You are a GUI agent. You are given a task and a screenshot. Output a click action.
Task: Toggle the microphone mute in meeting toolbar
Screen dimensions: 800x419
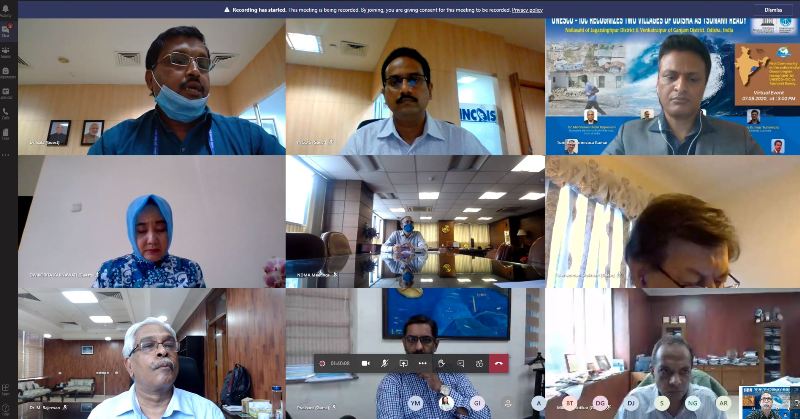tap(385, 363)
